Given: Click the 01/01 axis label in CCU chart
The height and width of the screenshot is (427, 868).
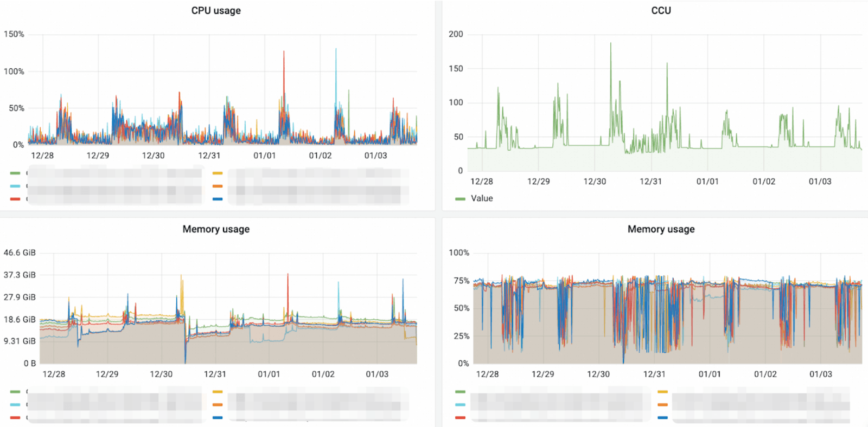Looking at the screenshot, I should coord(707,182).
